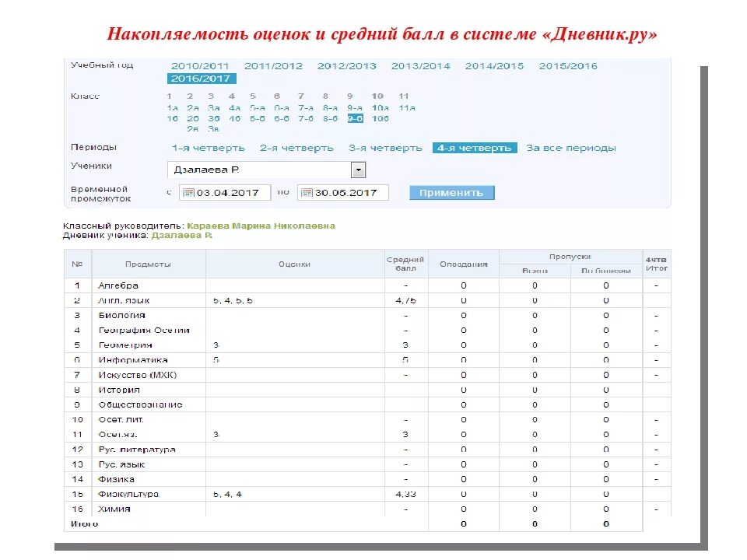Select school year 2013/2014
This screenshot has height=560, width=747.
pyautogui.click(x=421, y=66)
